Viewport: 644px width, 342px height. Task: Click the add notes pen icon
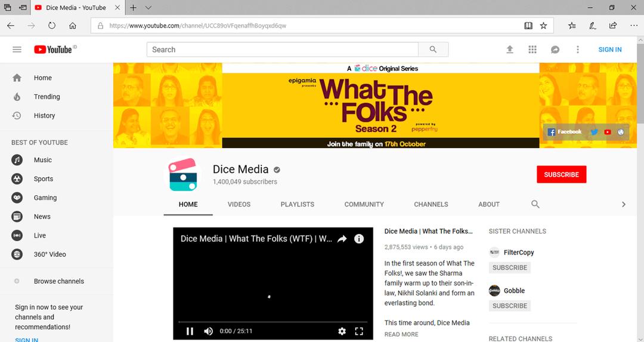(592, 26)
